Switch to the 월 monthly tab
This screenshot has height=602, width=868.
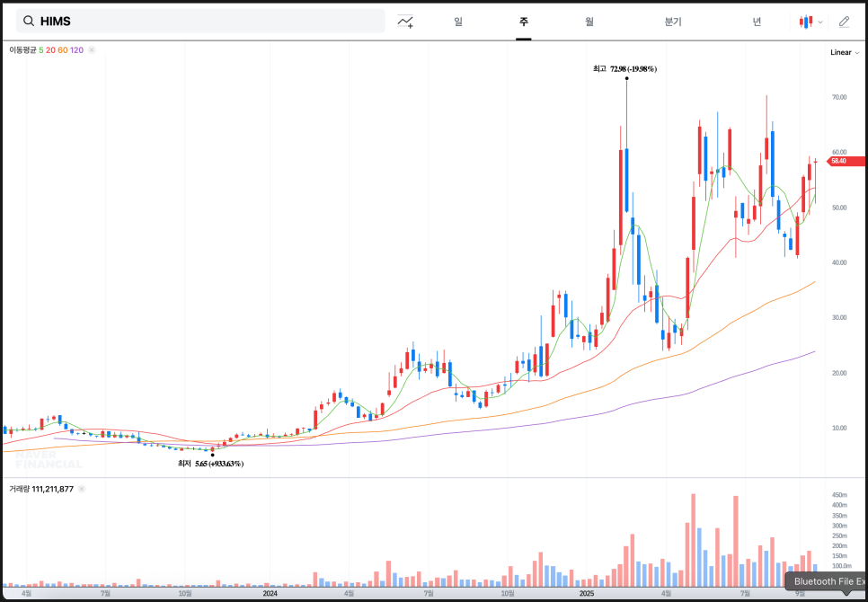click(589, 22)
